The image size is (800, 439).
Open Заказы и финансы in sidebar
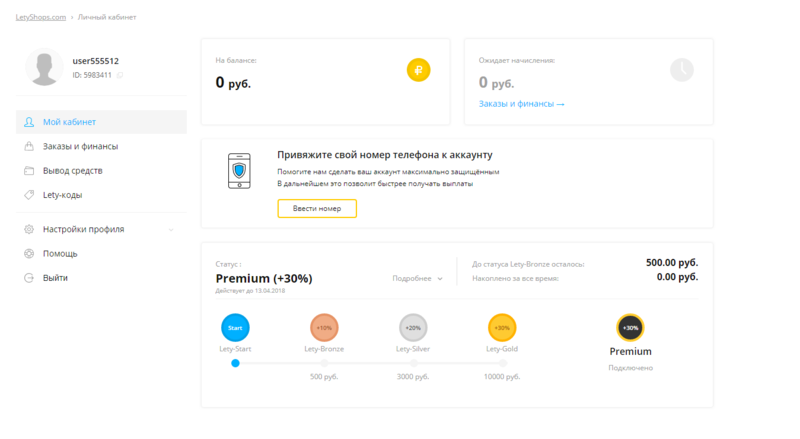click(80, 147)
